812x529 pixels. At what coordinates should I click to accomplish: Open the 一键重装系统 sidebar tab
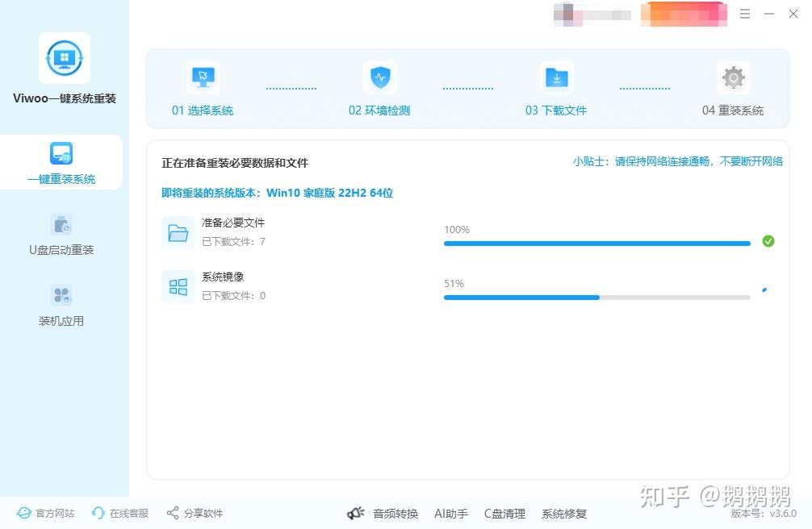[61, 162]
